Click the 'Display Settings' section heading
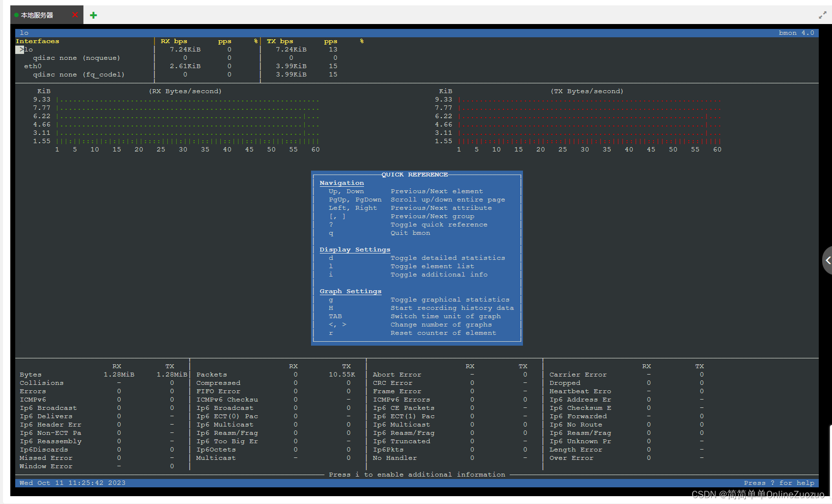 [355, 250]
